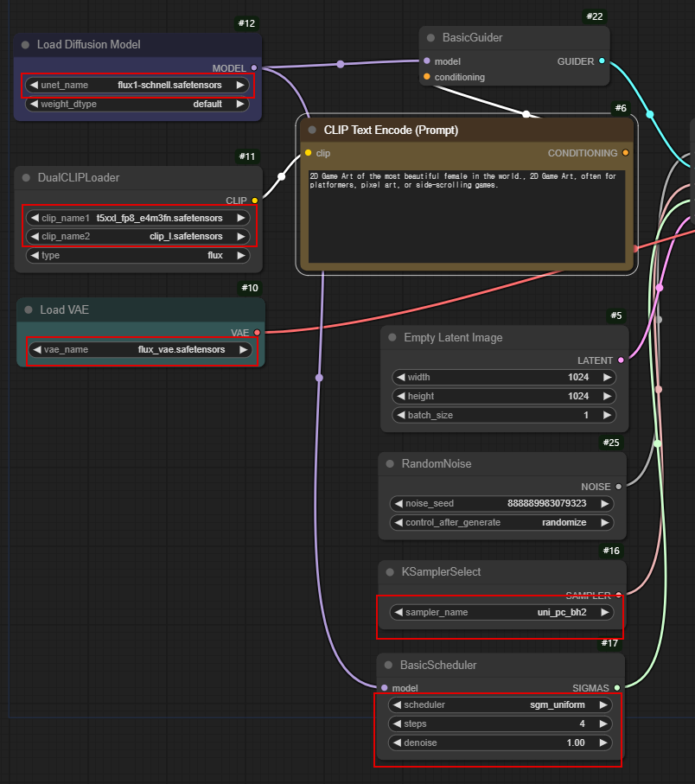The height and width of the screenshot is (784, 695).
Task: Click the conditioning input socket on BasicGuider
Action: point(426,77)
